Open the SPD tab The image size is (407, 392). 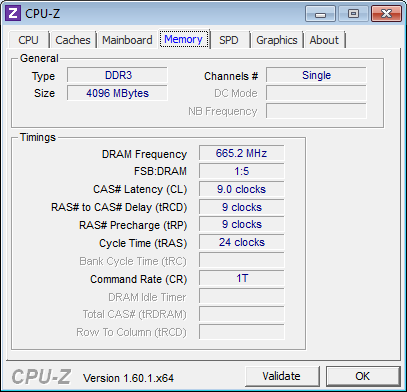[x=229, y=40]
